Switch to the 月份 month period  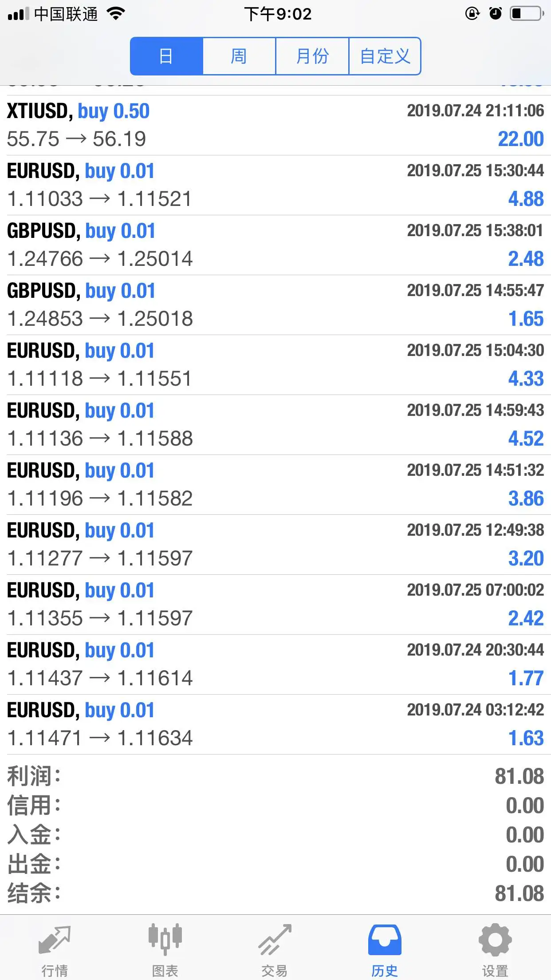click(312, 56)
